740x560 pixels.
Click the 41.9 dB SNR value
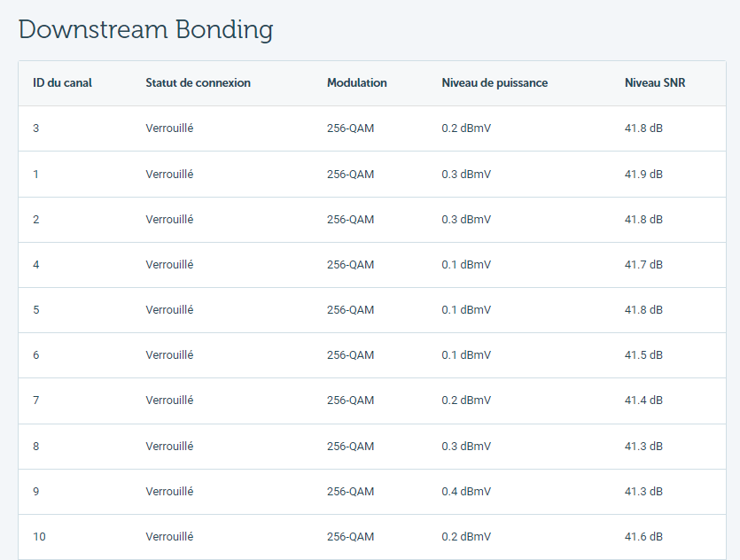tap(643, 174)
